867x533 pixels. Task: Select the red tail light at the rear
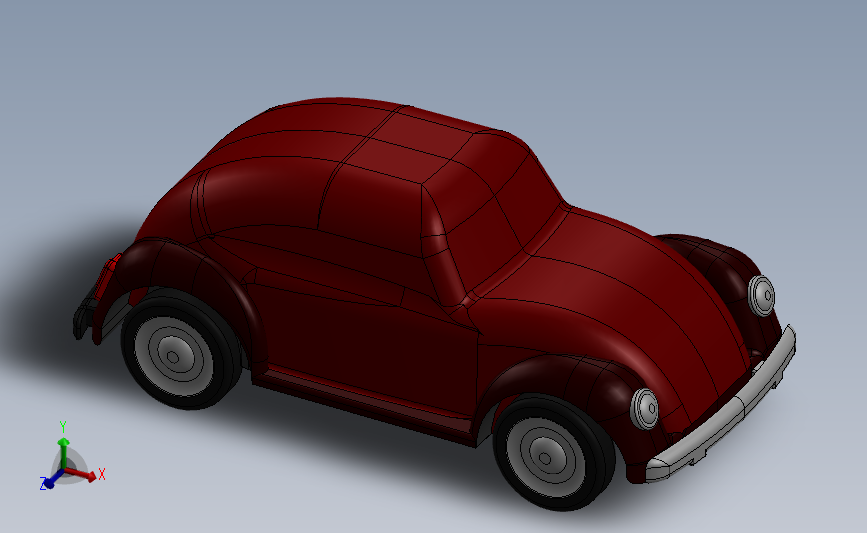(x=108, y=276)
